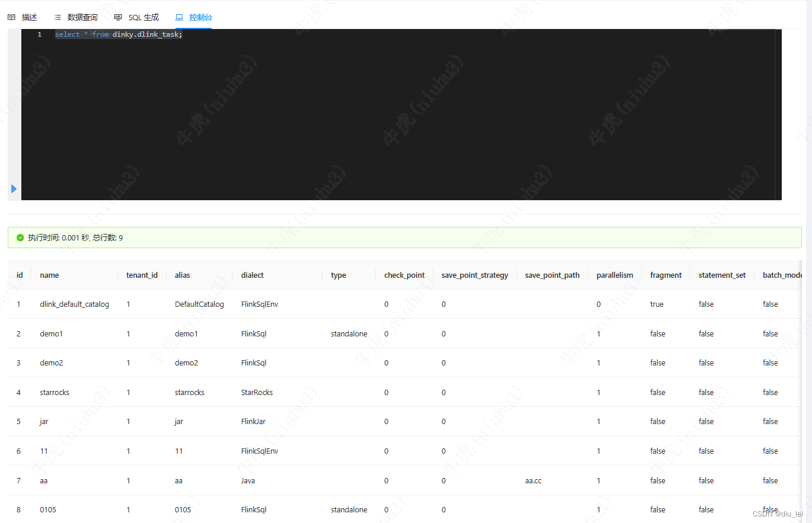Click the FlinkSqlEnv dialect cell in row 6
812x523 pixels.
[260, 451]
